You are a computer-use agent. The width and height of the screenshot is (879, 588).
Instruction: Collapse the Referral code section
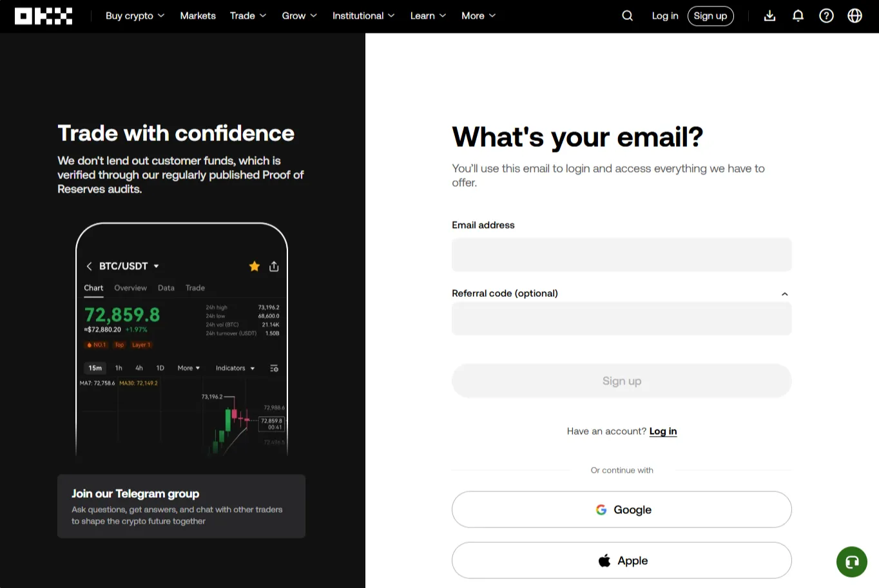point(784,294)
